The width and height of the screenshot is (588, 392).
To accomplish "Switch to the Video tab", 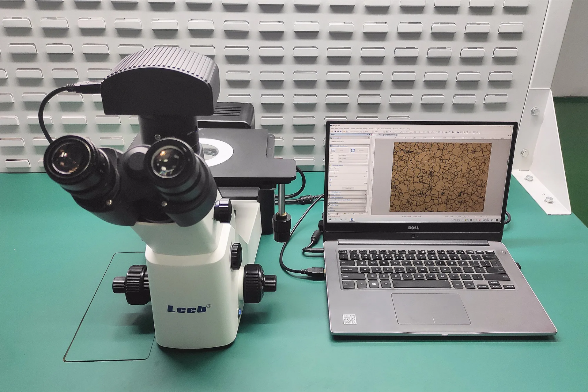I will 387,135.
